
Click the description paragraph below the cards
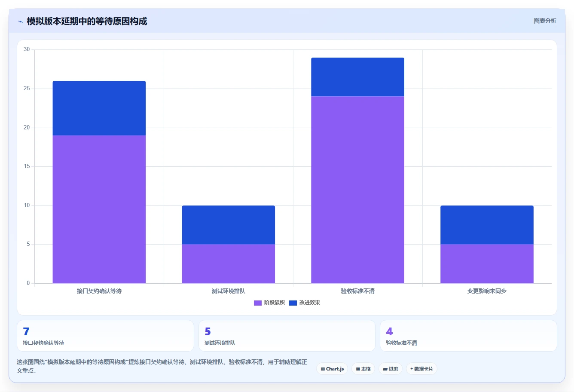click(162, 366)
